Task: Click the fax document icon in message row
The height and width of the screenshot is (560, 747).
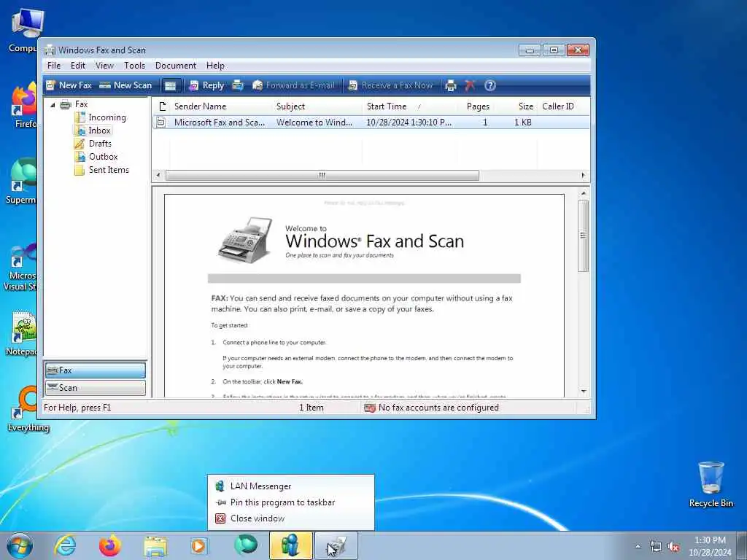Action: click(x=161, y=122)
